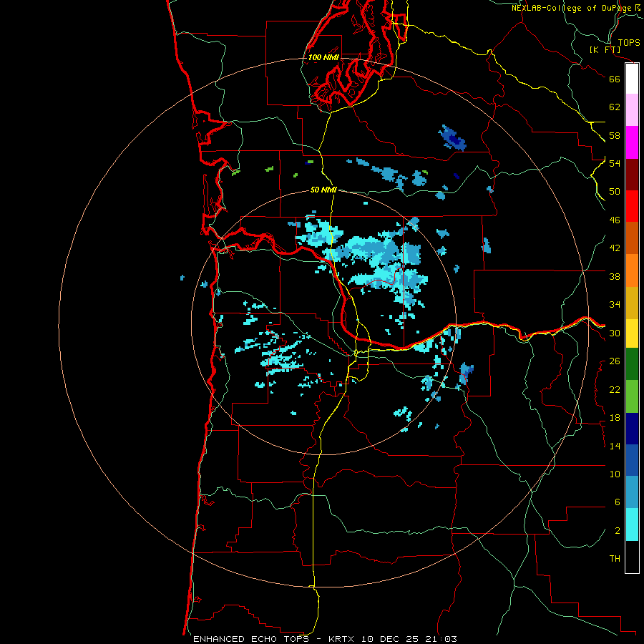Click the light blue 6 kft swatch

tap(632, 492)
